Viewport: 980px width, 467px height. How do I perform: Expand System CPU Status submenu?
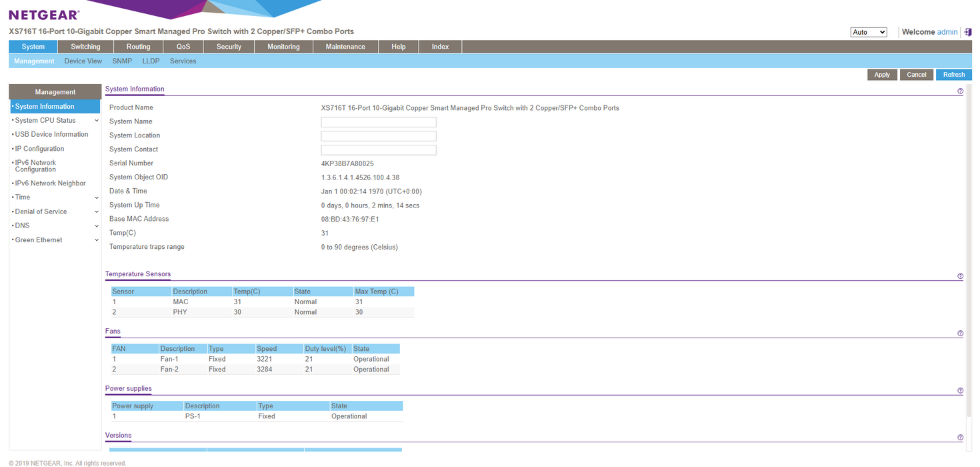(97, 121)
